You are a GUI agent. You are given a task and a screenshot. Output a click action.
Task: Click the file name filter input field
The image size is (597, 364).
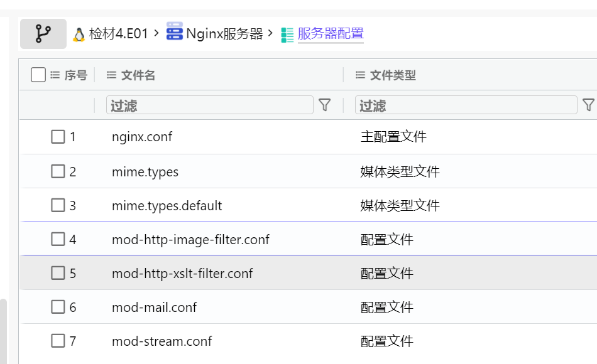pos(209,105)
